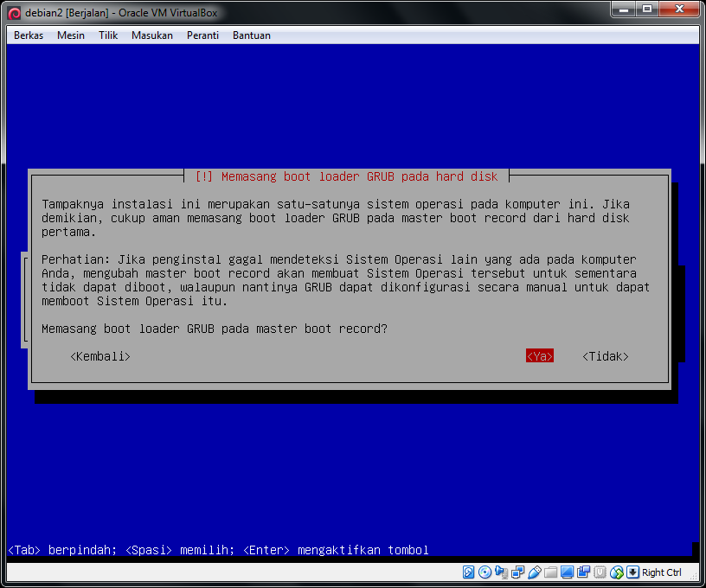Image resolution: width=706 pixels, height=588 pixels.
Task: Open the Peranti menu
Action: [202, 35]
